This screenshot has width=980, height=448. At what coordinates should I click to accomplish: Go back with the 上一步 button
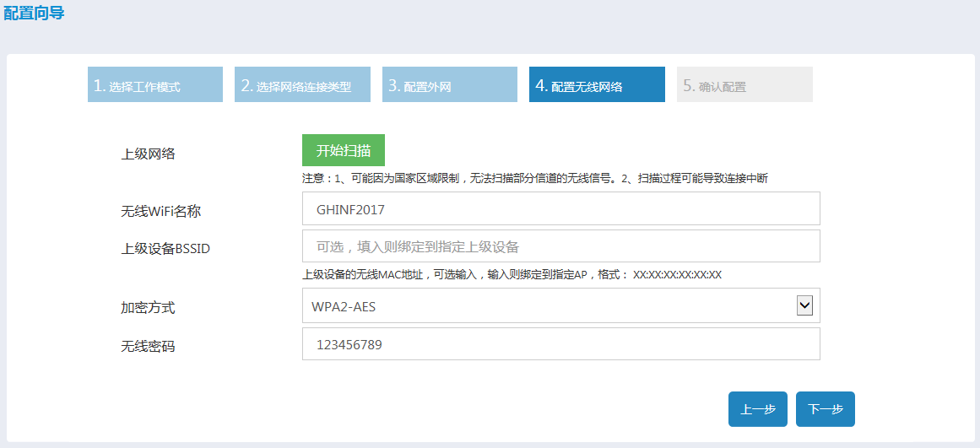(x=757, y=409)
